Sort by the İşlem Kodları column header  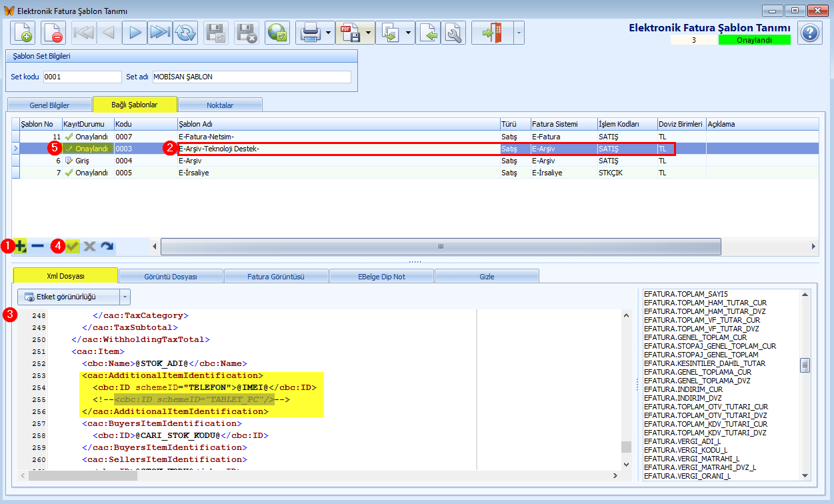(627, 124)
